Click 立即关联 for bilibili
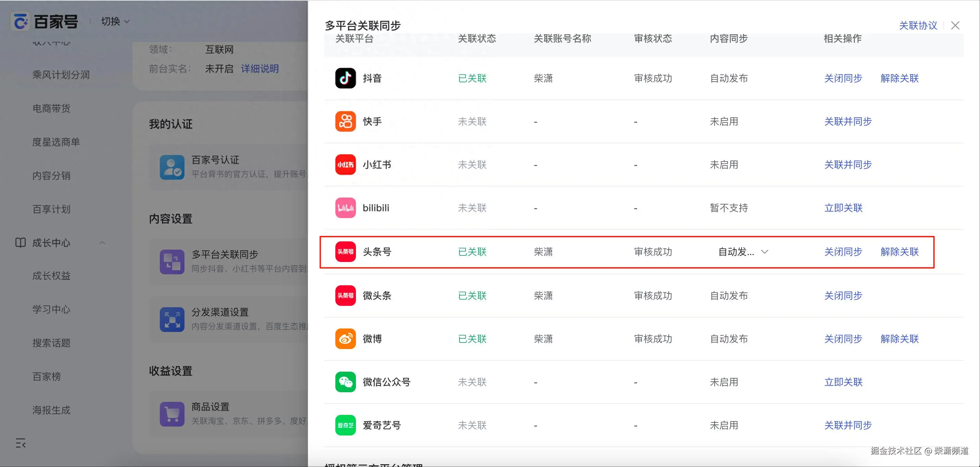This screenshot has height=467, width=980. pos(842,208)
